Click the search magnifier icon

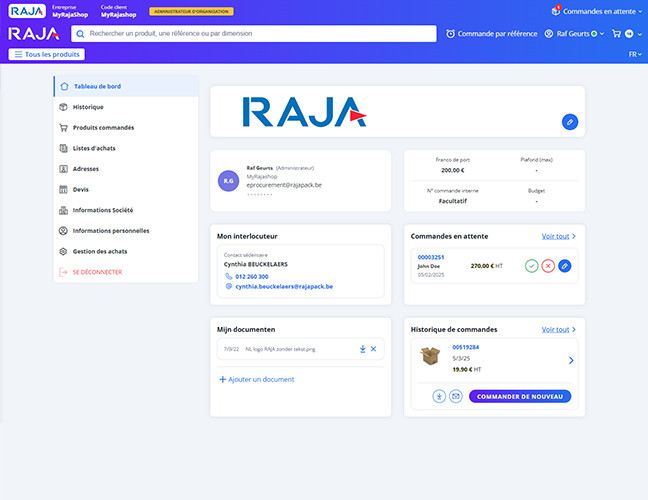[x=80, y=34]
